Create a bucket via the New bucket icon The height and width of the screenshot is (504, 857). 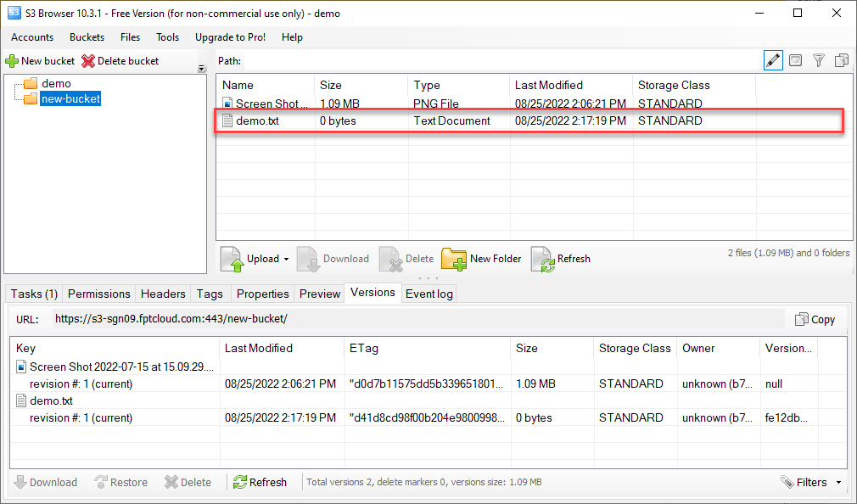click(x=13, y=60)
